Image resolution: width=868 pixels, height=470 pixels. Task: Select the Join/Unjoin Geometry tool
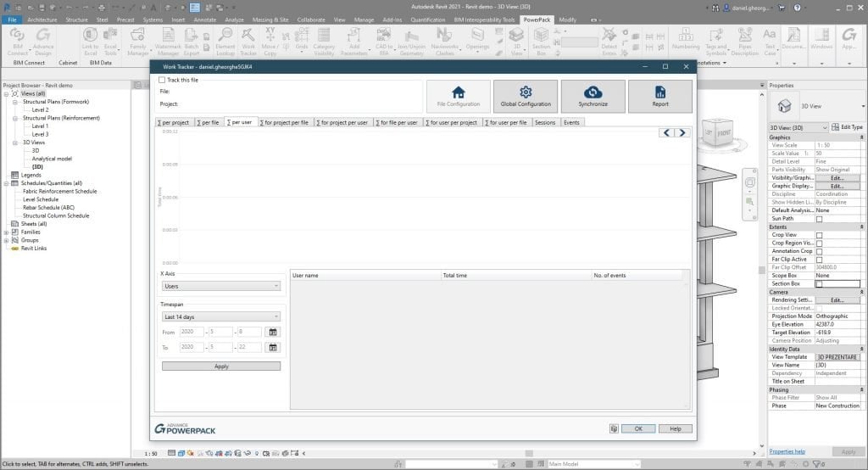click(x=411, y=42)
